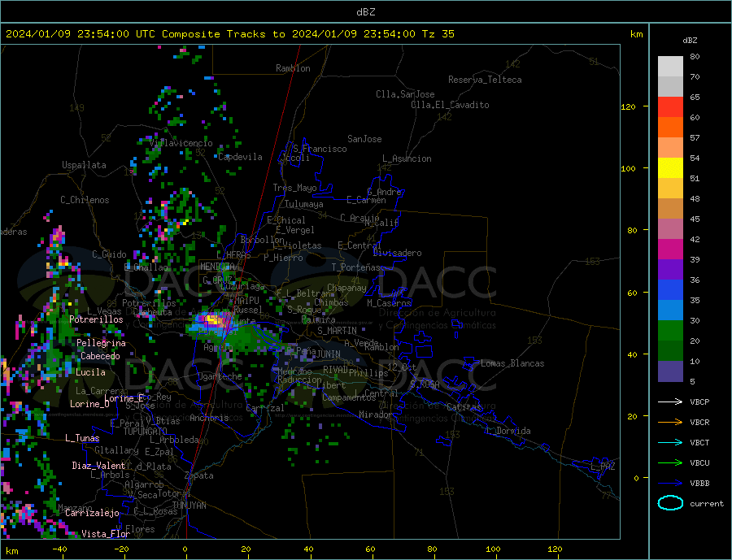
Task: Select the dark orange swatch below 60
Action: (x=670, y=128)
